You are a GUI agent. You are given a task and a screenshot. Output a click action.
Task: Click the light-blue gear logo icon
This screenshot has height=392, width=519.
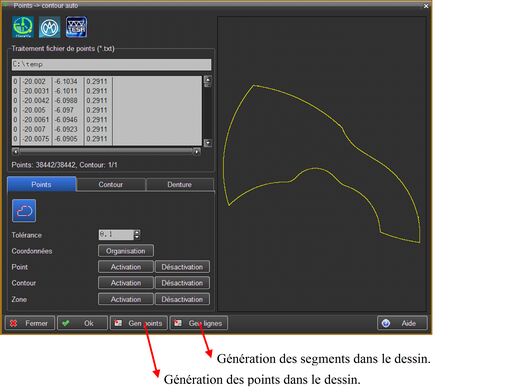pos(50,27)
